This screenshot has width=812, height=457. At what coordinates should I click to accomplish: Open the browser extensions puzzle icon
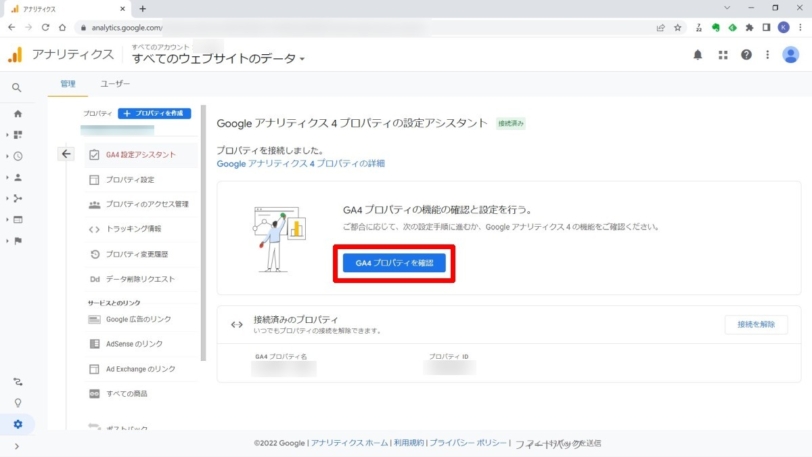(x=749, y=28)
